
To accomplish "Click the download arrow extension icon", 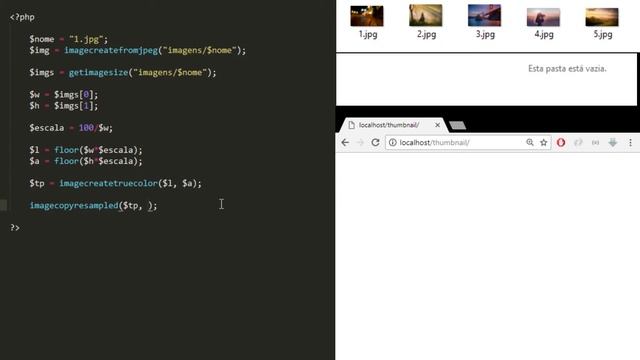I will click(613, 142).
